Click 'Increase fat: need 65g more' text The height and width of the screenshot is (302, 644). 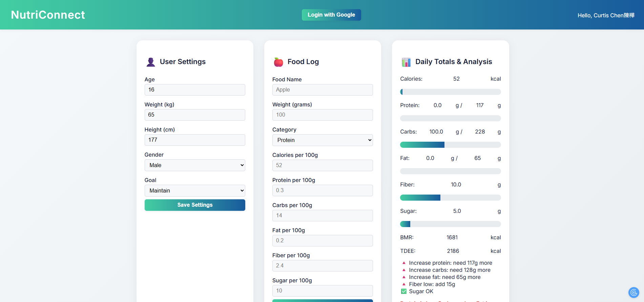(x=444, y=277)
